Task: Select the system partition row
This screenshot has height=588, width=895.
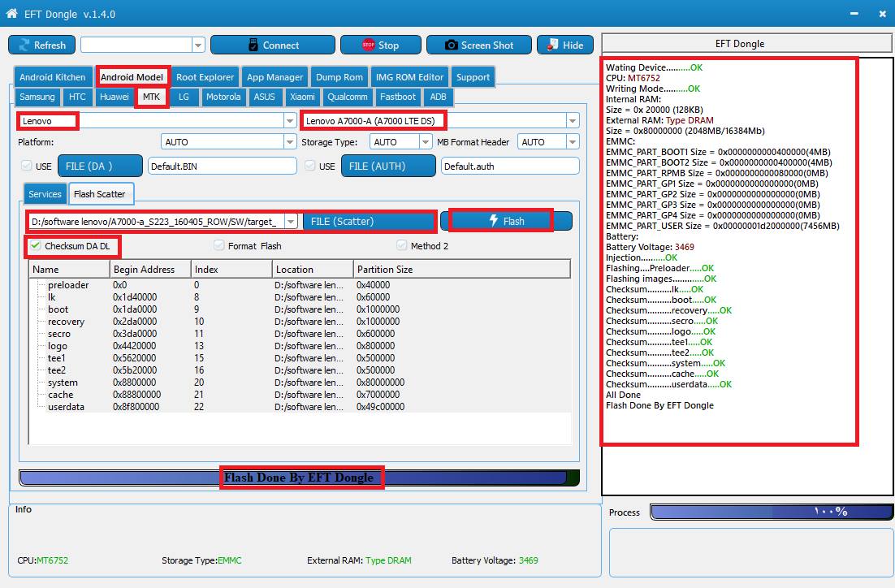Action: click(x=300, y=383)
